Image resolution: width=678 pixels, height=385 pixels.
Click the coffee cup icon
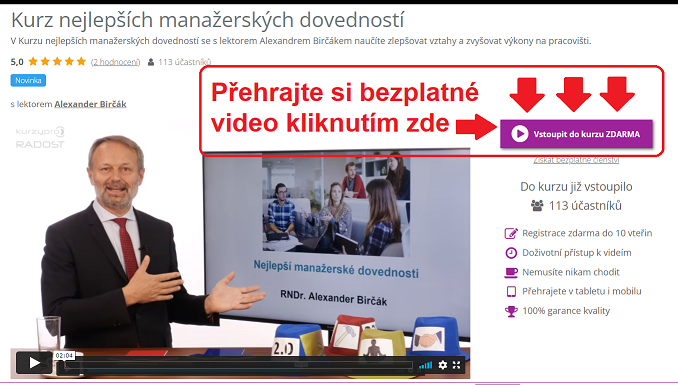pos(511,272)
